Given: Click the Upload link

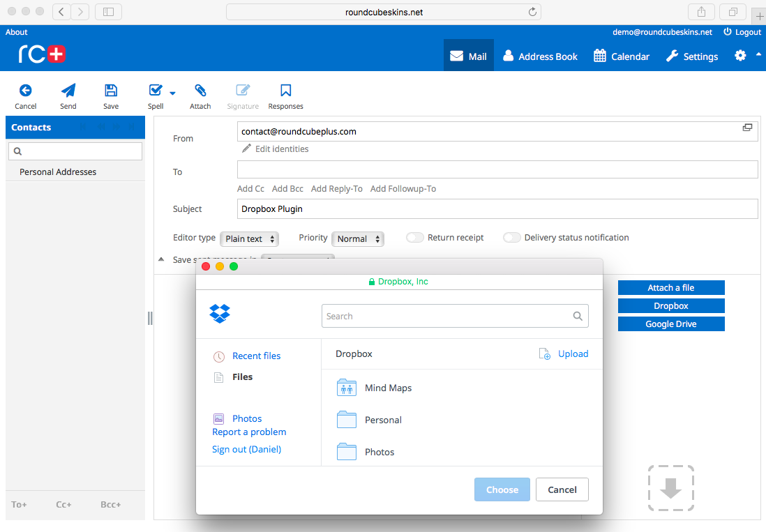Looking at the screenshot, I should point(573,354).
